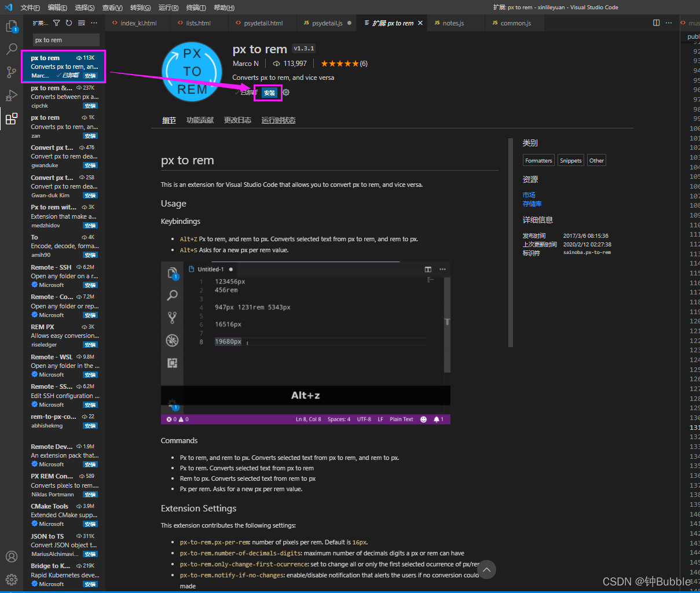Screen dimensions: 700x593
Task: Open the 帮助(H) menu
Action: point(224,8)
